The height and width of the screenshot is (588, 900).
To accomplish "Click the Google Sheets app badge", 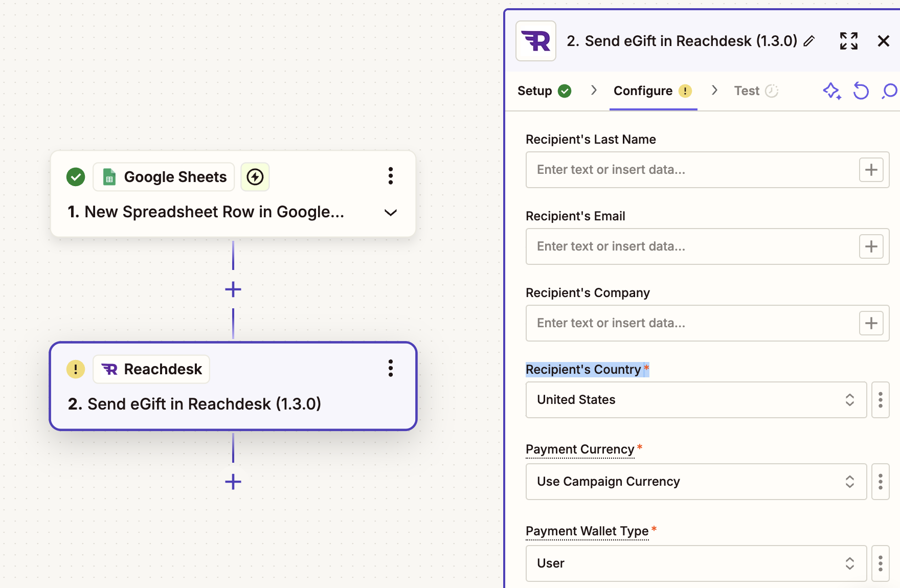I will pyautogui.click(x=164, y=177).
